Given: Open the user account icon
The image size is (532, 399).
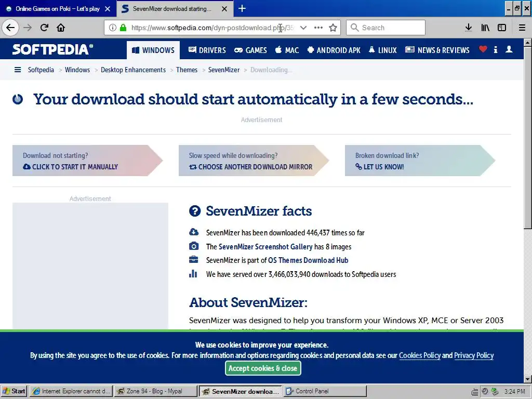Looking at the screenshot, I should point(509,49).
